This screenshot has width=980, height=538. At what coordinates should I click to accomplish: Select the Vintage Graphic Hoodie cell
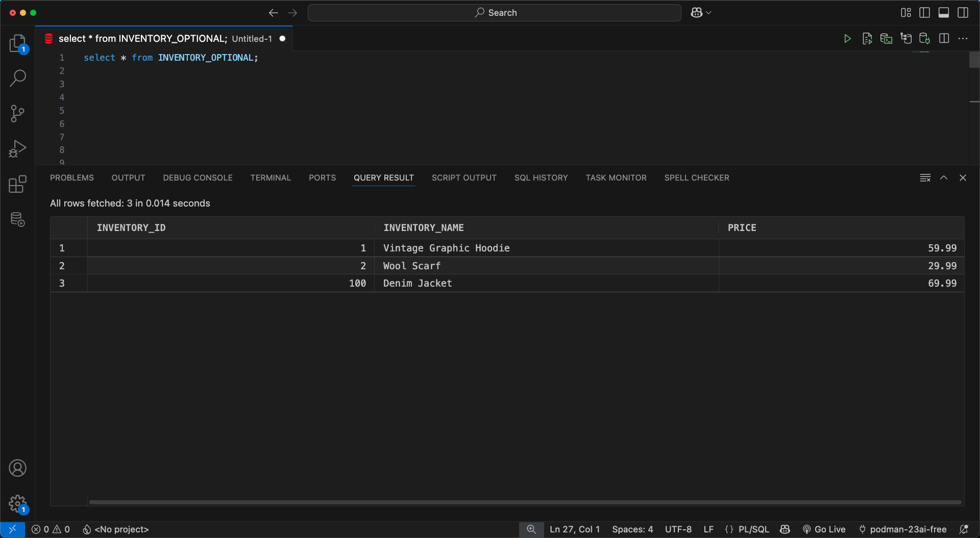547,248
